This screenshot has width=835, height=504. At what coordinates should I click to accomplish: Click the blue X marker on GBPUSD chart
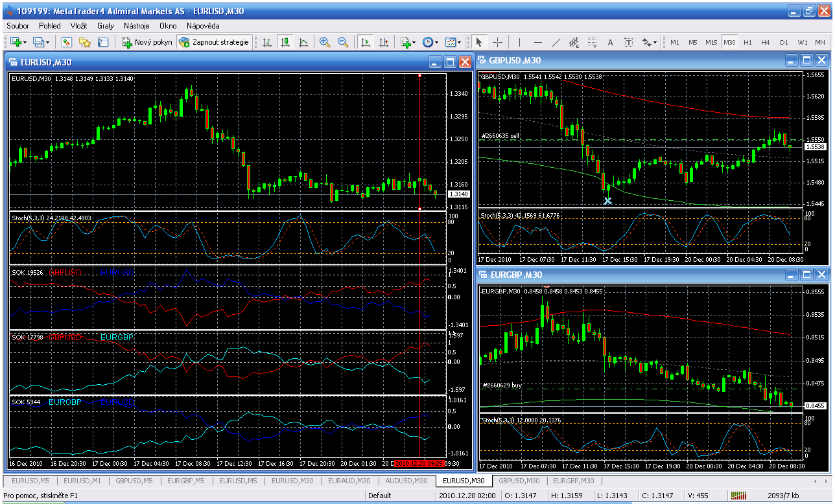pyautogui.click(x=607, y=201)
